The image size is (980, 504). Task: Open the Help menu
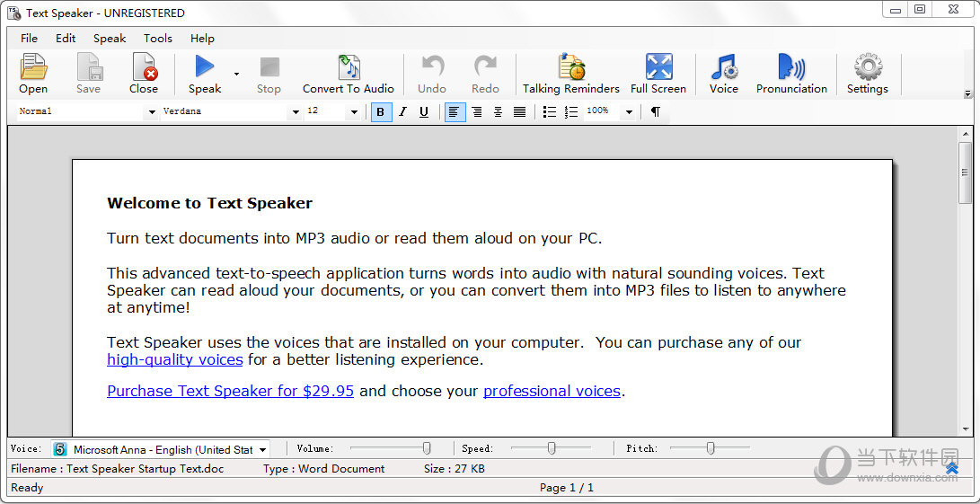[202, 38]
